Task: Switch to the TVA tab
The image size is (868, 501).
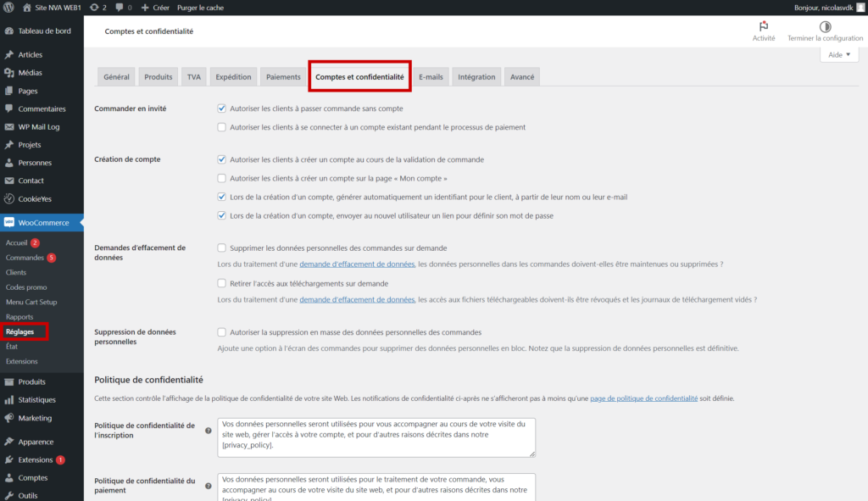Action: pyautogui.click(x=194, y=77)
